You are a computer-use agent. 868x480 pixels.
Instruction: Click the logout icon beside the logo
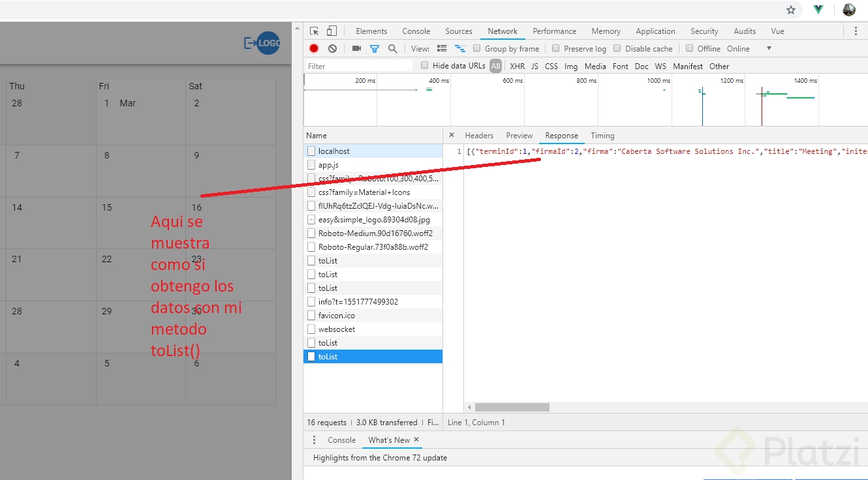(250, 43)
